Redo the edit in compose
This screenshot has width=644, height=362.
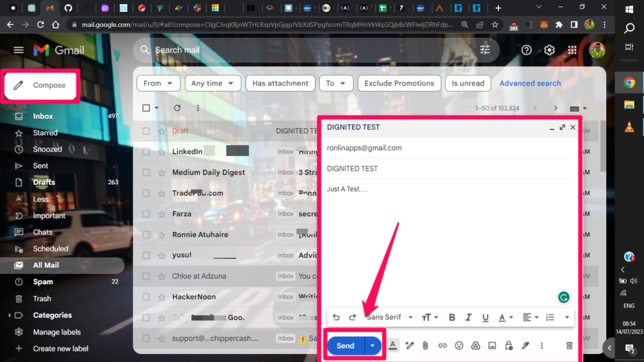coord(352,317)
